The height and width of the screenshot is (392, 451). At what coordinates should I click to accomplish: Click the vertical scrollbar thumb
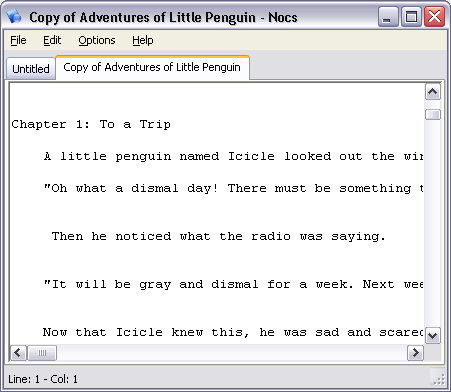(x=433, y=114)
